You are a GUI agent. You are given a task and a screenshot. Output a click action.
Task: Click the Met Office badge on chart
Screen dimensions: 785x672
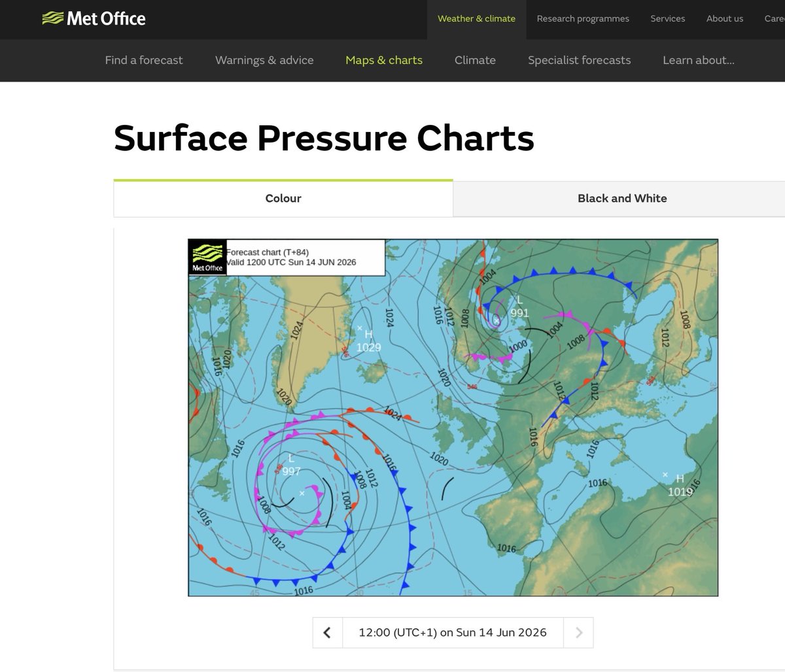[x=207, y=256]
